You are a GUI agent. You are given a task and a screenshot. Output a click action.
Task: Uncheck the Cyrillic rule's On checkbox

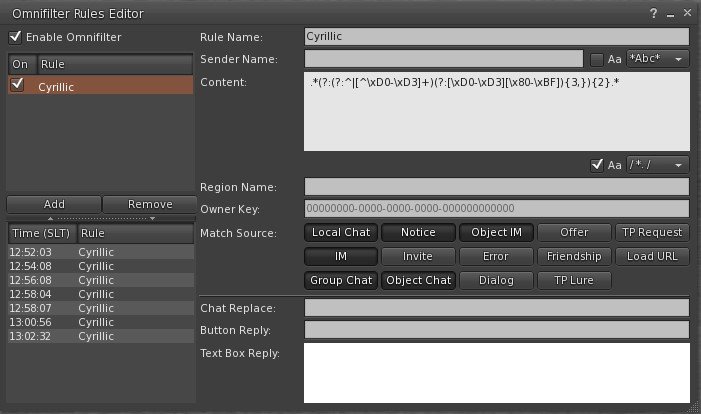point(17,84)
